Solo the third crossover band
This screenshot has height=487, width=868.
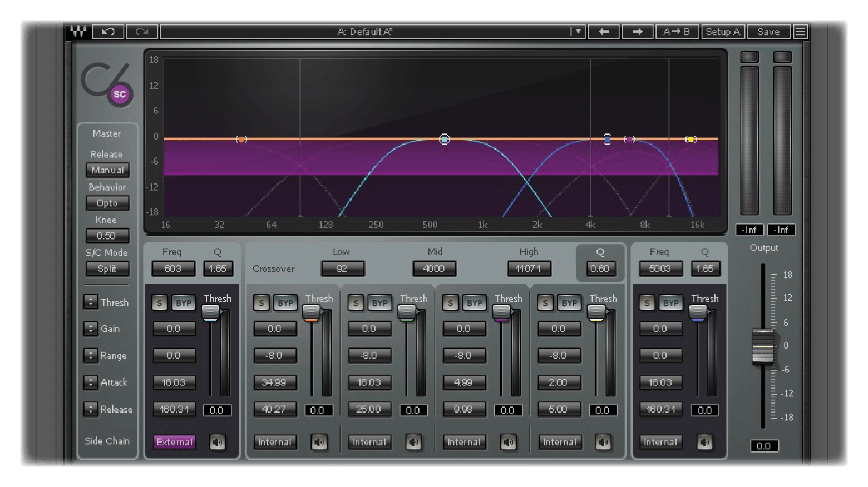450,303
